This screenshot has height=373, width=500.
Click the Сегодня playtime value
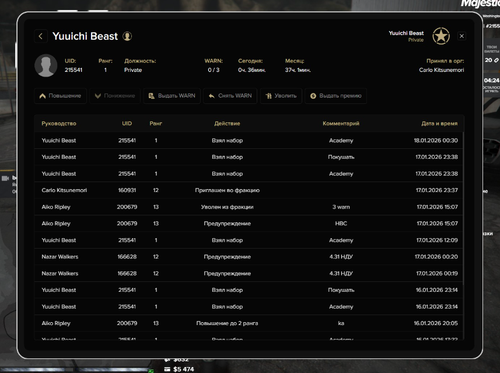click(x=252, y=70)
